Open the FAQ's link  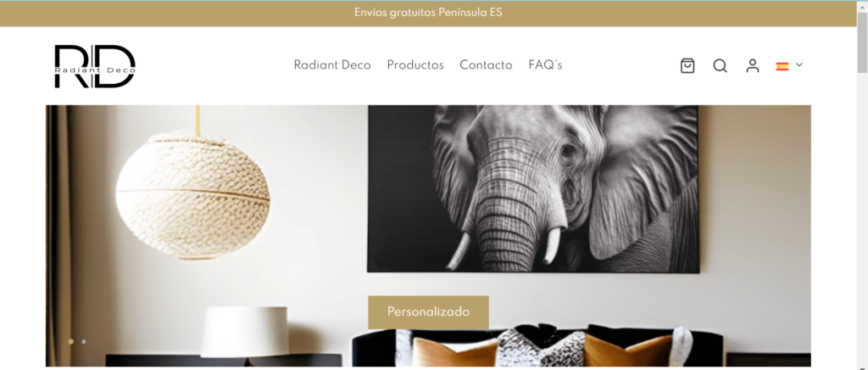point(545,65)
